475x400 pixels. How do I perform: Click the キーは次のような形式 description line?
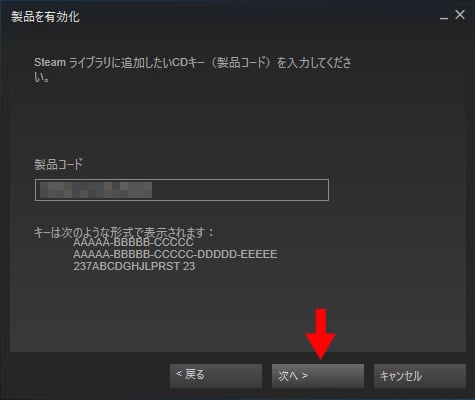click(123, 233)
